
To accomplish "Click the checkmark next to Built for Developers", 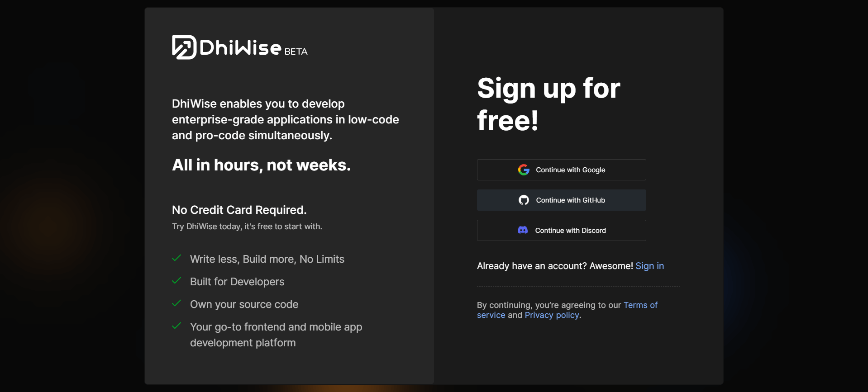I will (176, 281).
